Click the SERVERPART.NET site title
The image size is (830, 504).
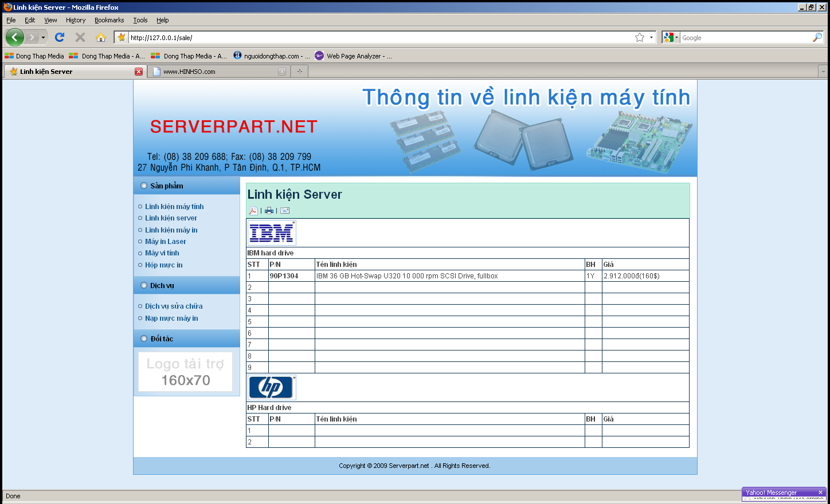point(234,127)
